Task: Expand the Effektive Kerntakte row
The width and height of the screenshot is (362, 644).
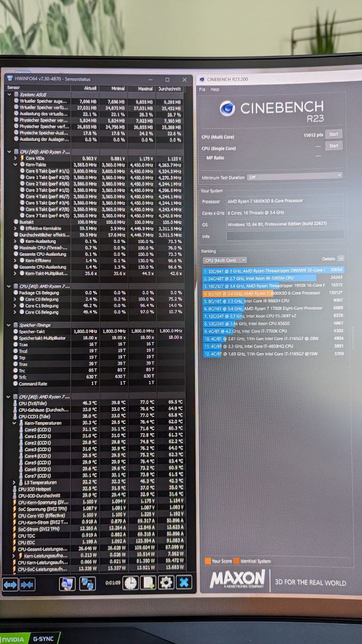Action: (x=16, y=228)
